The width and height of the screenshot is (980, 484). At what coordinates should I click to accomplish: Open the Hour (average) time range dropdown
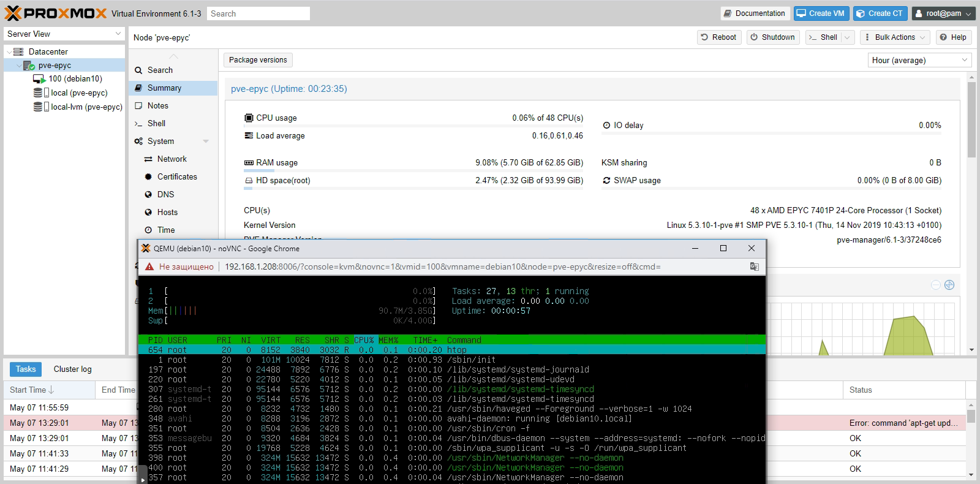pos(920,60)
